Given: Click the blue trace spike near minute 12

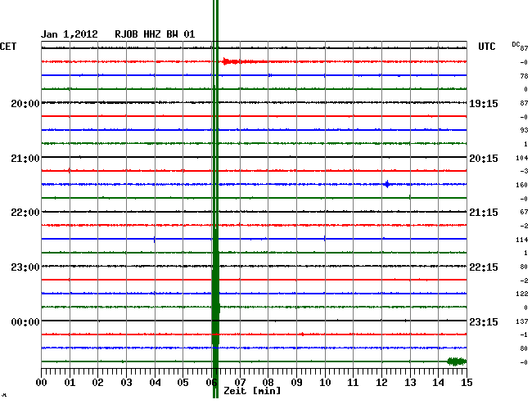Looking at the screenshot, I should 387,184.
